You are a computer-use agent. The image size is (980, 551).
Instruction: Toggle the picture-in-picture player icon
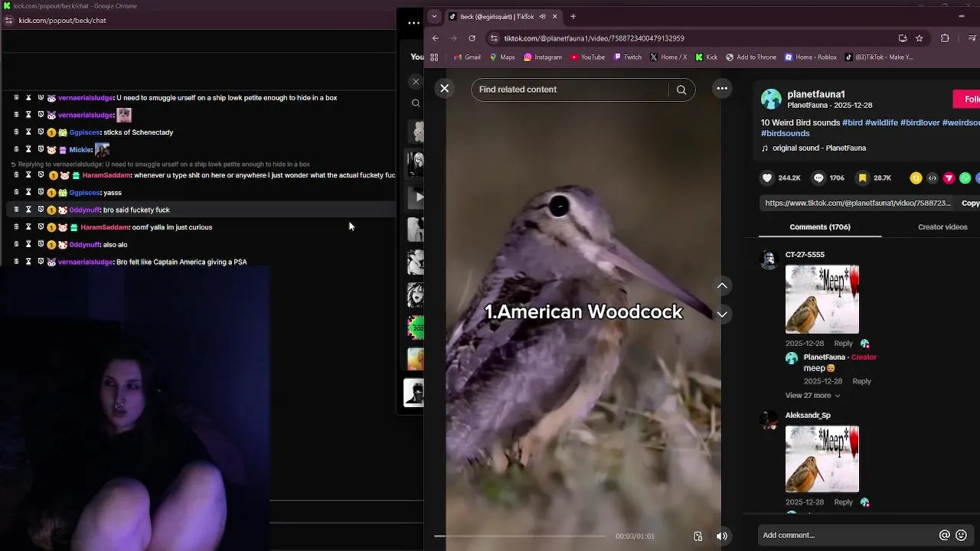tap(697, 536)
